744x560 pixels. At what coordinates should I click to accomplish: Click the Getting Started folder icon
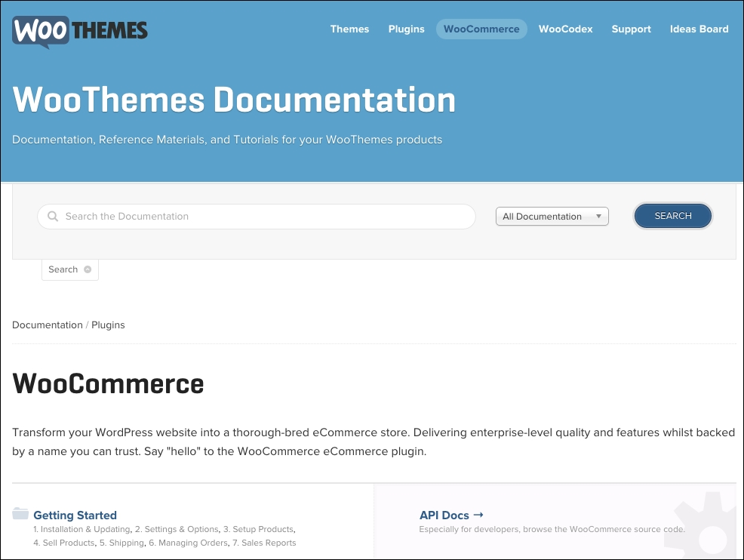pos(20,513)
